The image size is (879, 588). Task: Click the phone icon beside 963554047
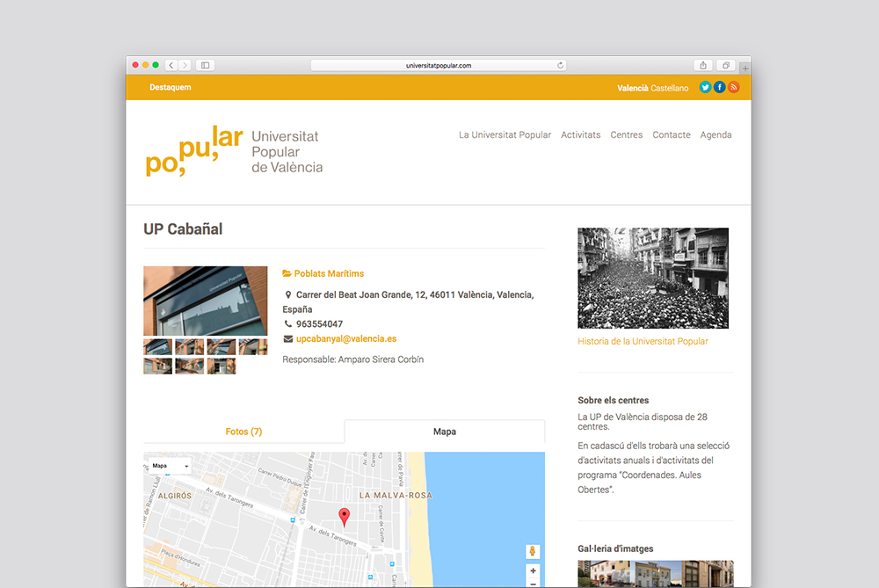(x=288, y=324)
